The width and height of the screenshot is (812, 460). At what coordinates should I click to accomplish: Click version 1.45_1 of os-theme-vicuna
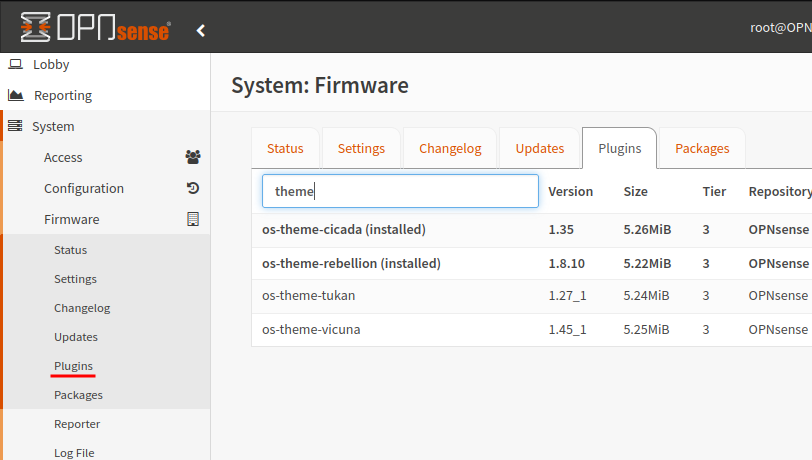click(x=567, y=330)
